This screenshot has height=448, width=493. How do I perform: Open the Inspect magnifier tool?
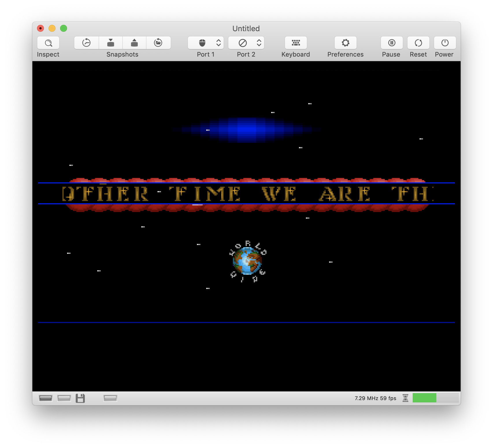pyautogui.click(x=48, y=43)
